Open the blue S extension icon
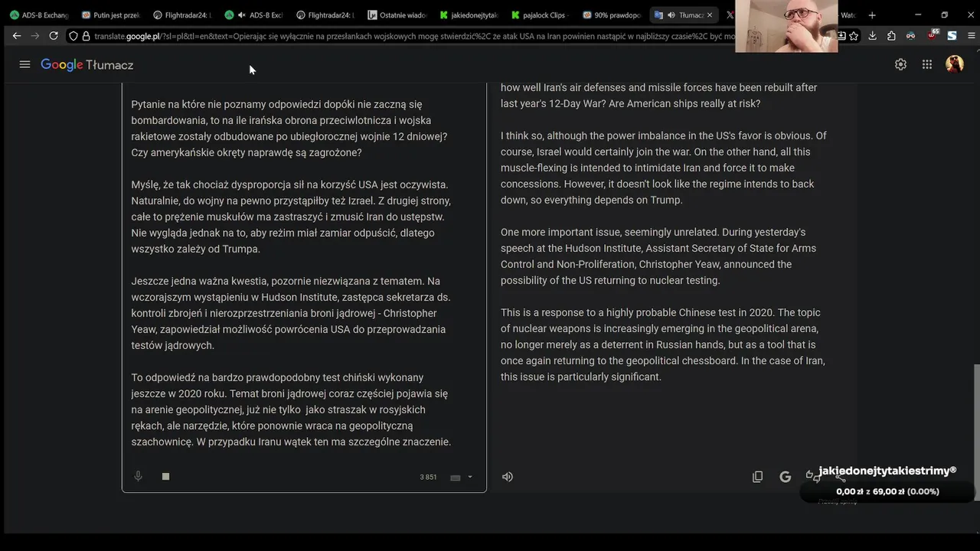Viewport: 980px width, 551px height. (952, 35)
